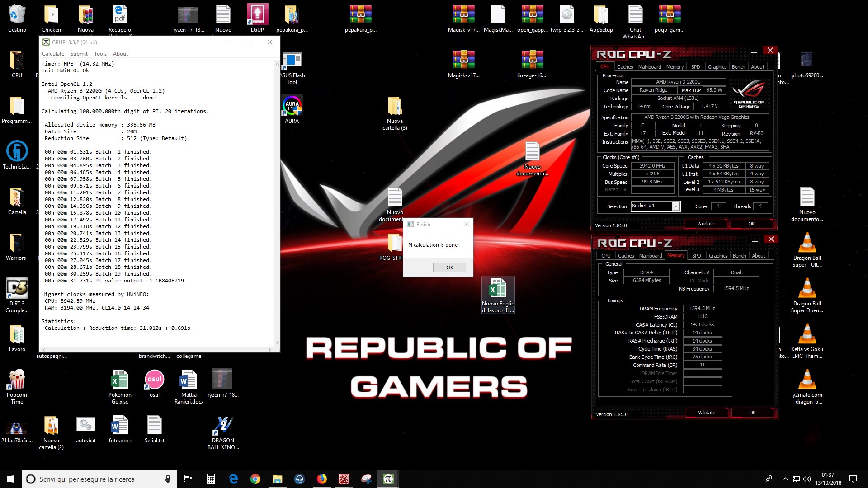Open Task View on the taskbar

[188, 479]
